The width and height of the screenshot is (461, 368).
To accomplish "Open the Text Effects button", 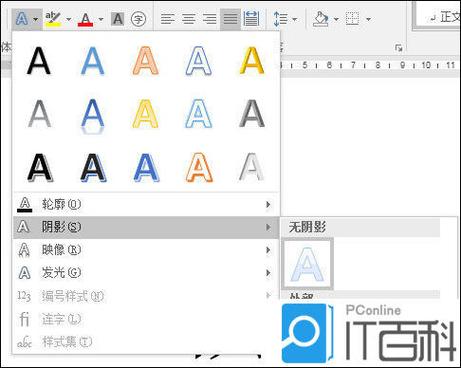I will tap(21, 19).
